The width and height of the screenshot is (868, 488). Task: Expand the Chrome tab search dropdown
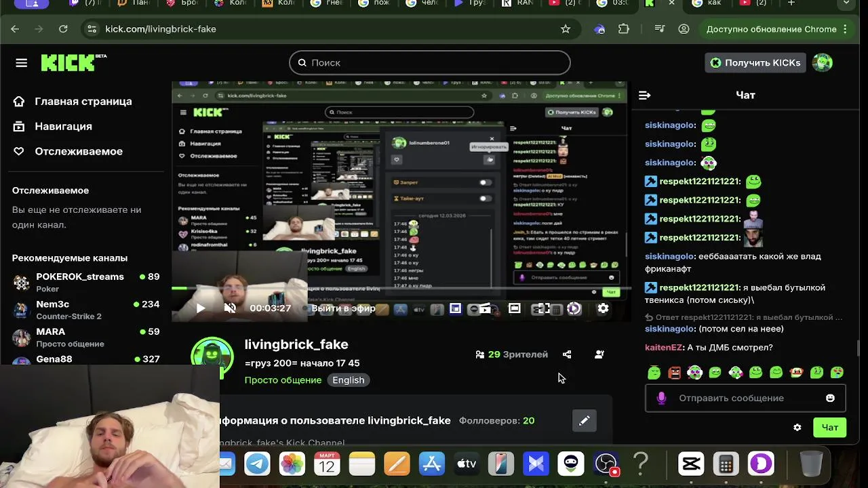click(846, 3)
